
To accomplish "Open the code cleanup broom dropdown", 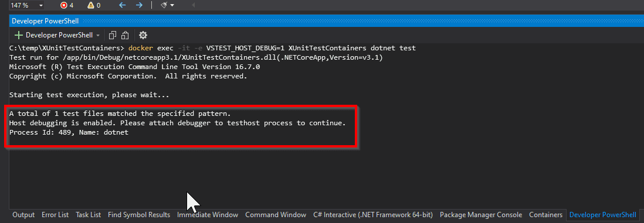I will coord(168,5).
